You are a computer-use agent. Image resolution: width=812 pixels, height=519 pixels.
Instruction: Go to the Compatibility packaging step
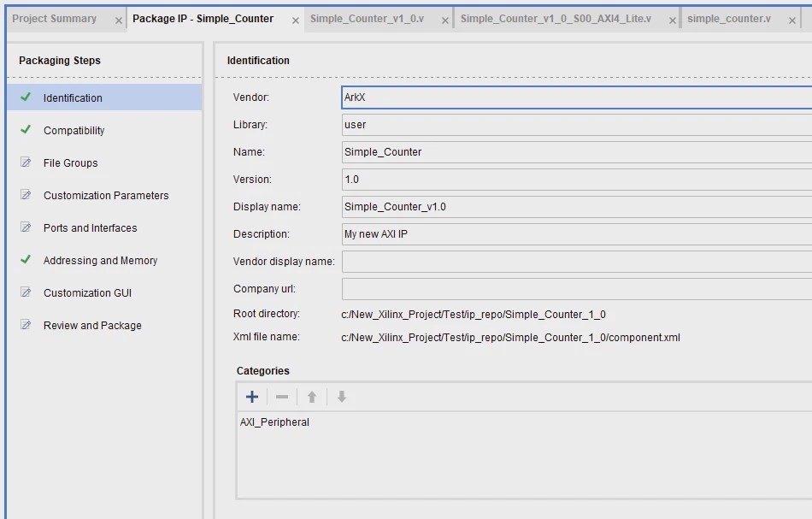104,130
